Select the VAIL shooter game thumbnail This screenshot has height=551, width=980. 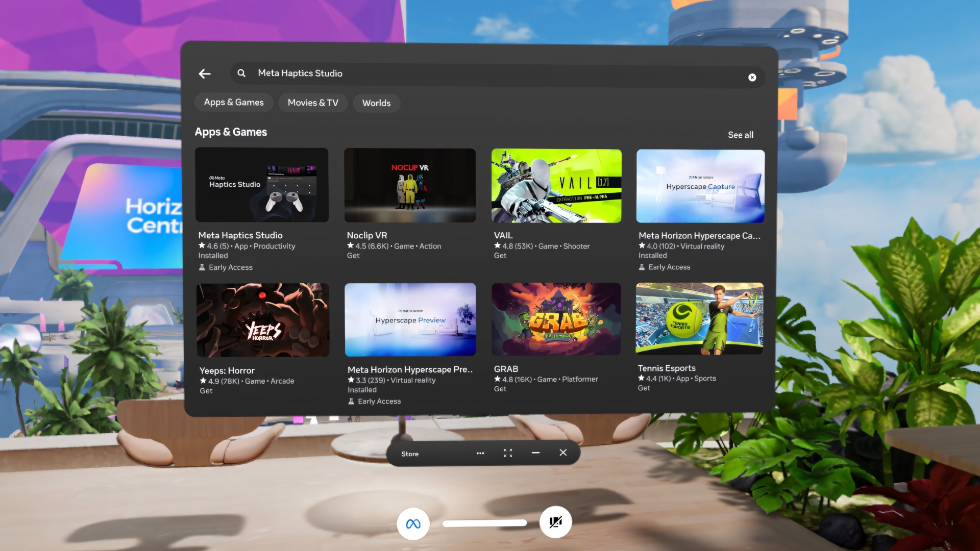(556, 186)
